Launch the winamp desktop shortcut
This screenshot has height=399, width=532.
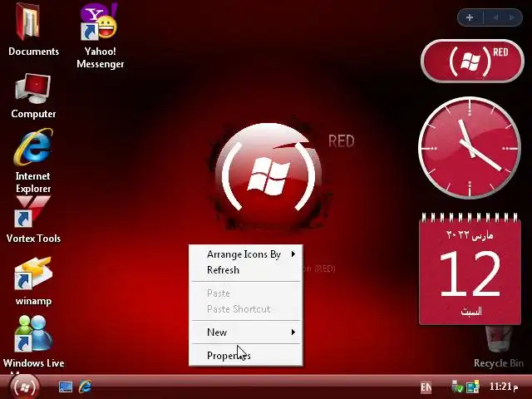point(33,273)
